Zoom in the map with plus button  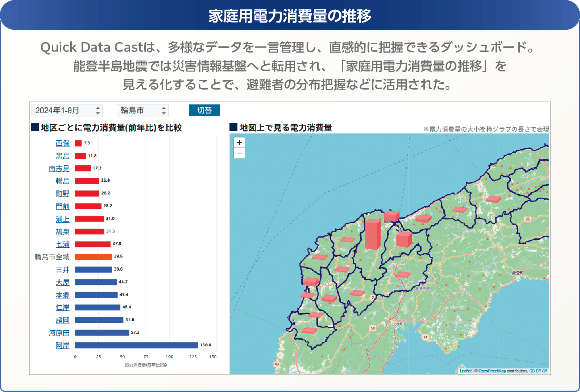click(239, 143)
